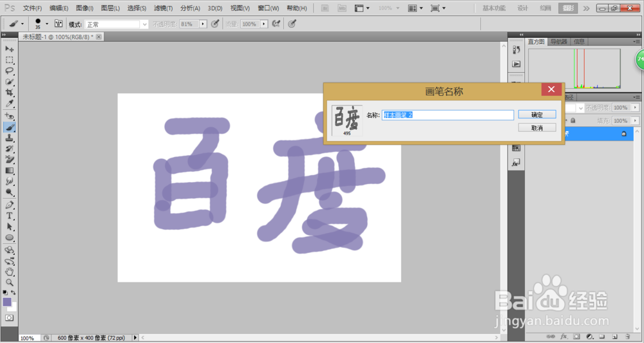
Task: Open the Actions panel play icon
Action: tap(516, 64)
